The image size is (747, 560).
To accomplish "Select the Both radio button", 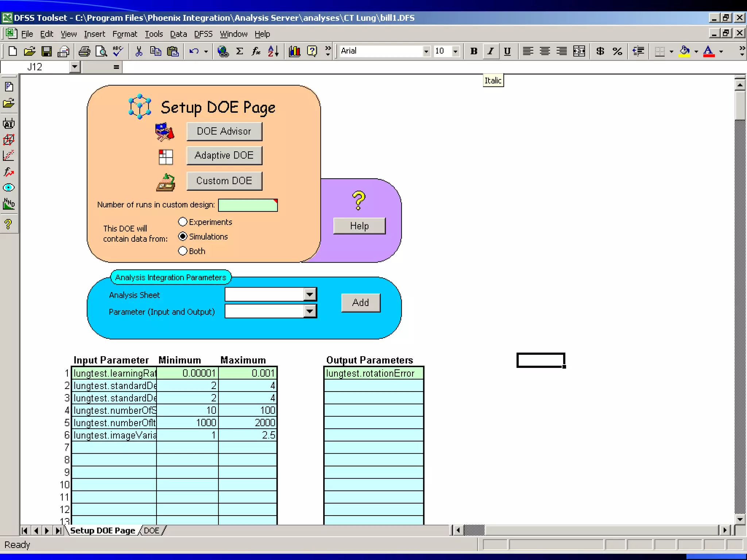I will [183, 251].
